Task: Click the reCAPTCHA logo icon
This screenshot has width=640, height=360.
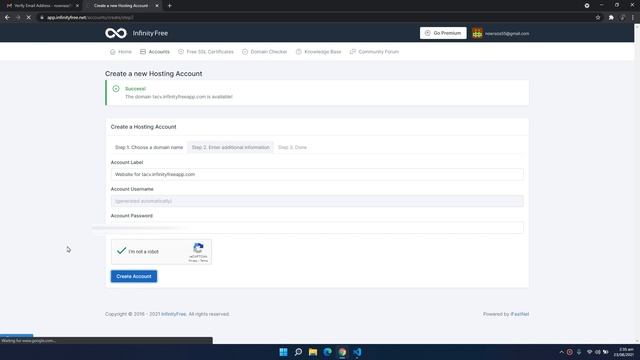Action: pos(198,248)
